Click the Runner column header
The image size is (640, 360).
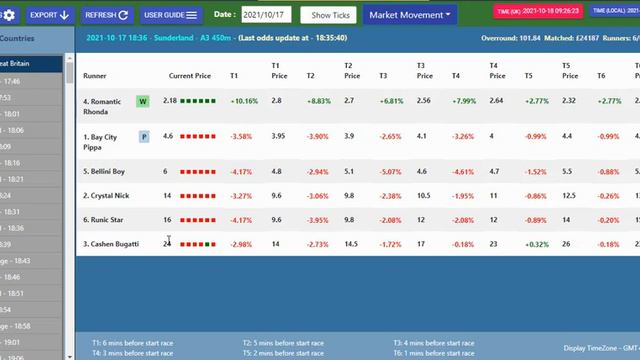click(95, 76)
